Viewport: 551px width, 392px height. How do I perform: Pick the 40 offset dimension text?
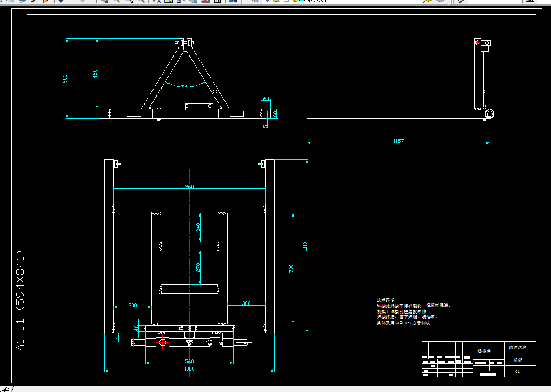(x=137, y=328)
